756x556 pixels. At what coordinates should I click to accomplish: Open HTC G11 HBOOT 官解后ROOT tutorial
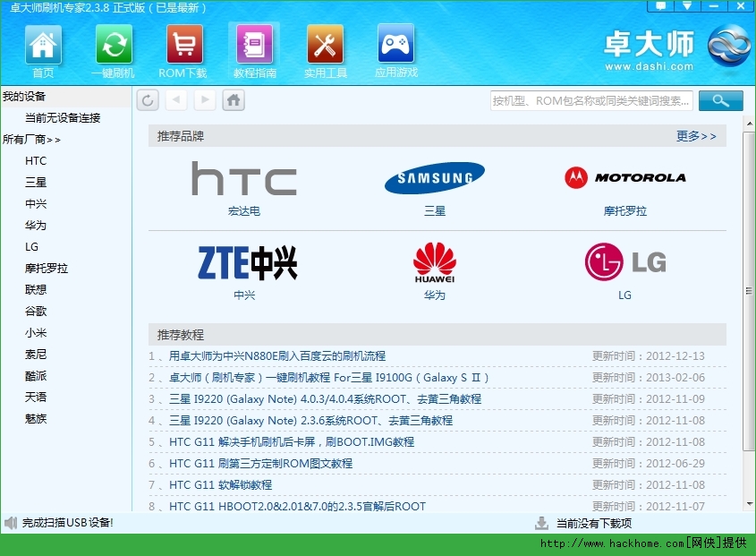click(x=298, y=506)
